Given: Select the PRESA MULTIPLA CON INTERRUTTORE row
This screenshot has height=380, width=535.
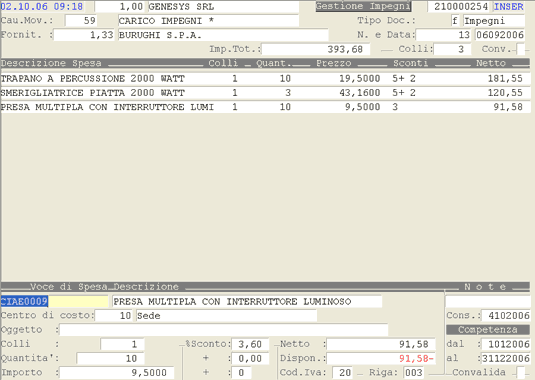Looking at the screenshot, I should click(266, 107).
